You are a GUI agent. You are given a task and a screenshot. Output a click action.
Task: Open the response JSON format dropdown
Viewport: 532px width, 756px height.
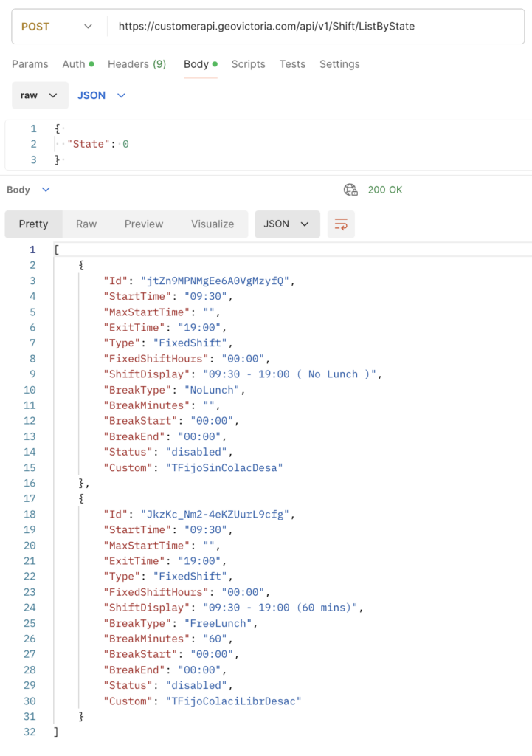[287, 224]
